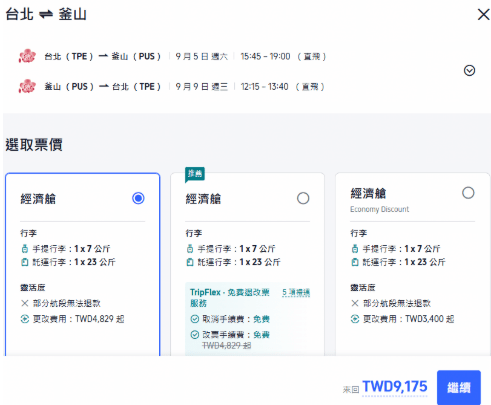Click the non-refundable X icon in first card
This screenshot has width=491, height=405.
[x=25, y=303]
